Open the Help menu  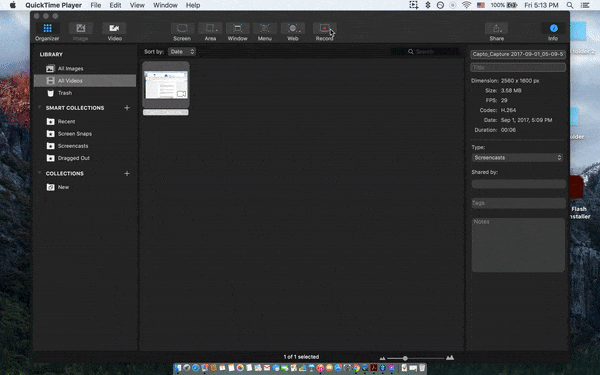click(193, 5)
